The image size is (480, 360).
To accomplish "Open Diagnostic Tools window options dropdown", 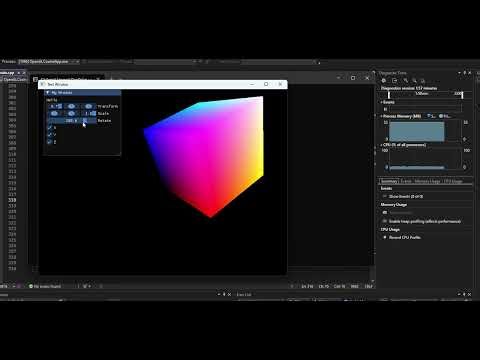I will [x=459, y=73].
